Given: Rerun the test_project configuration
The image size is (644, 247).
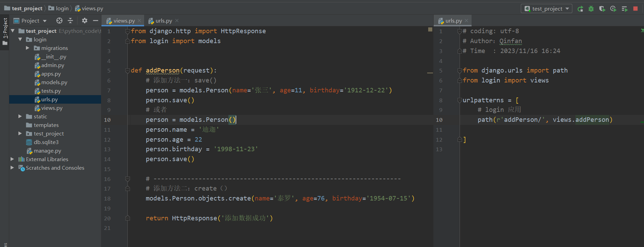Looking at the screenshot, I should click(580, 9).
